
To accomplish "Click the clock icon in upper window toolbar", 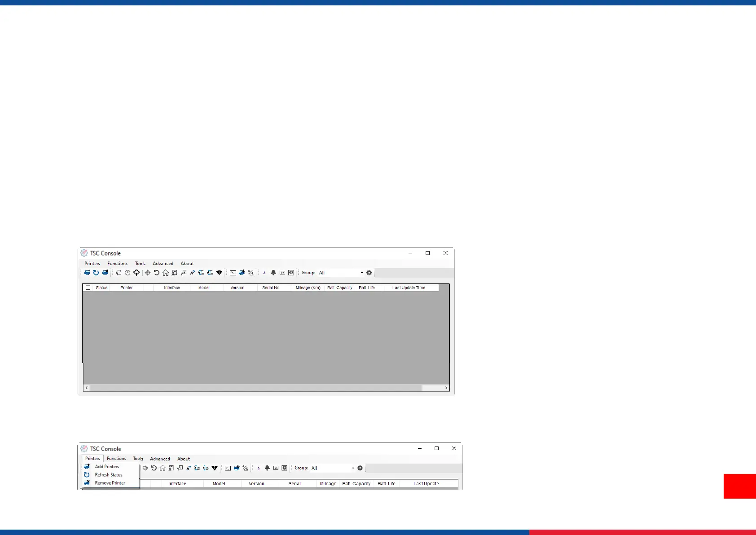I will click(x=127, y=273).
